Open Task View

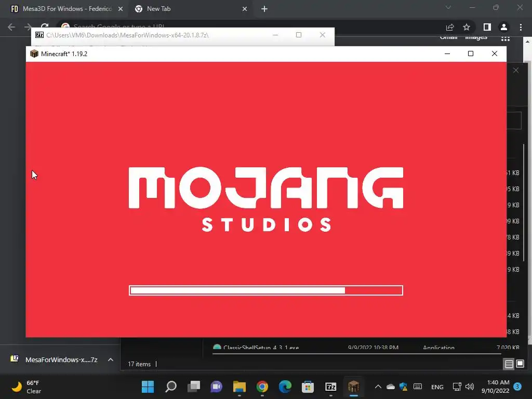point(194,387)
